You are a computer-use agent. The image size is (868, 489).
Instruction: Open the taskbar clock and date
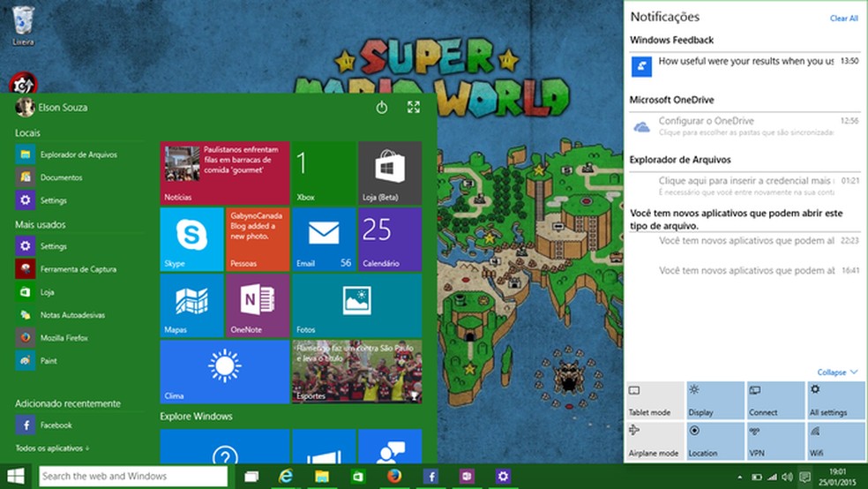pos(837,477)
